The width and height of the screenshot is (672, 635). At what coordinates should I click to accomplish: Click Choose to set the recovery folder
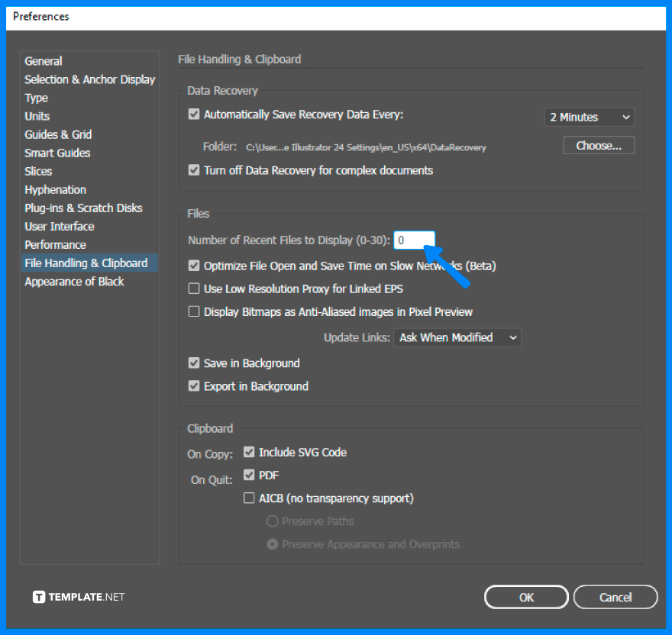pyautogui.click(x=598, y=144)
